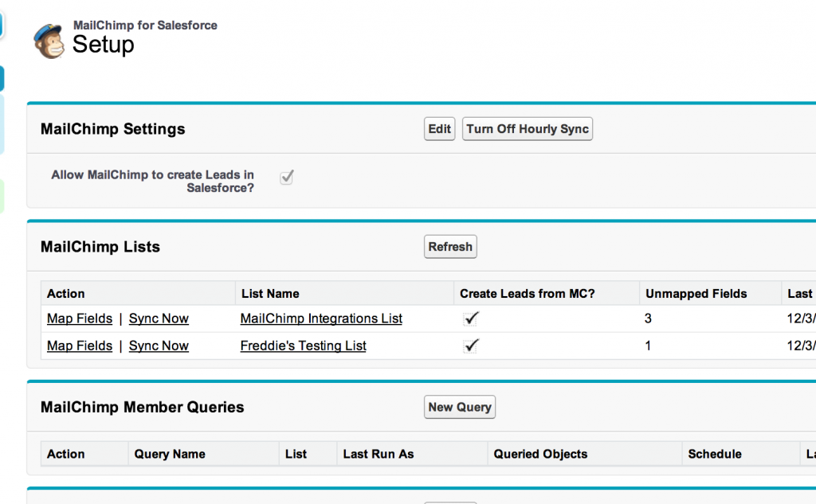Image resolution: width=816 pixels, height=504 pixels.
Task: Click the Setup page title
Action: tap(103, 45)
